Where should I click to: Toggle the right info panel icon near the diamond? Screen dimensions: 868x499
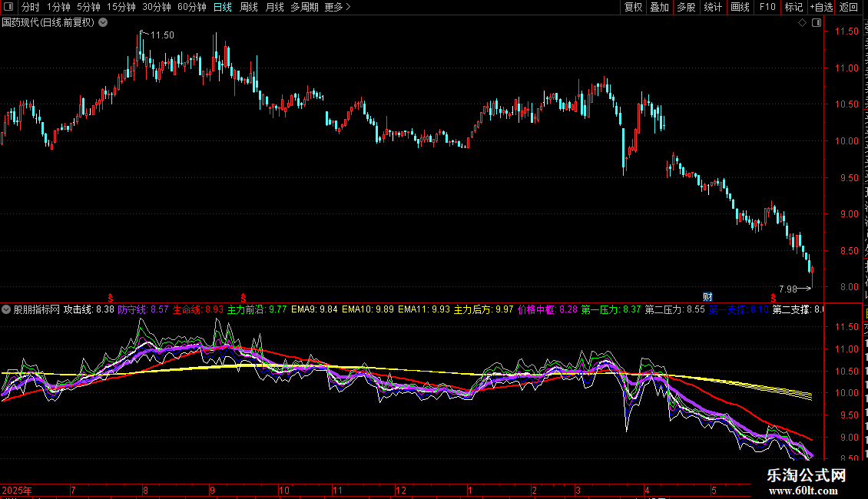[x=817, y=23]
